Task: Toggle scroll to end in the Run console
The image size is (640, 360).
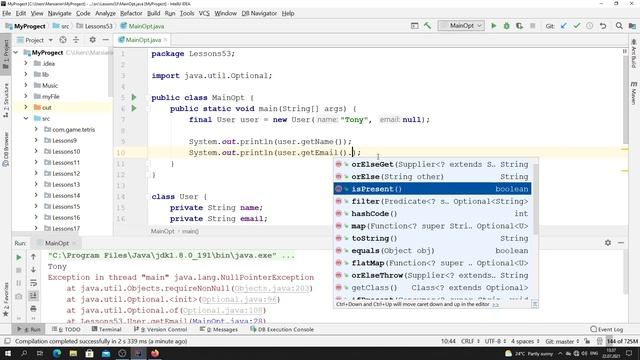Action: pos(33,296)
